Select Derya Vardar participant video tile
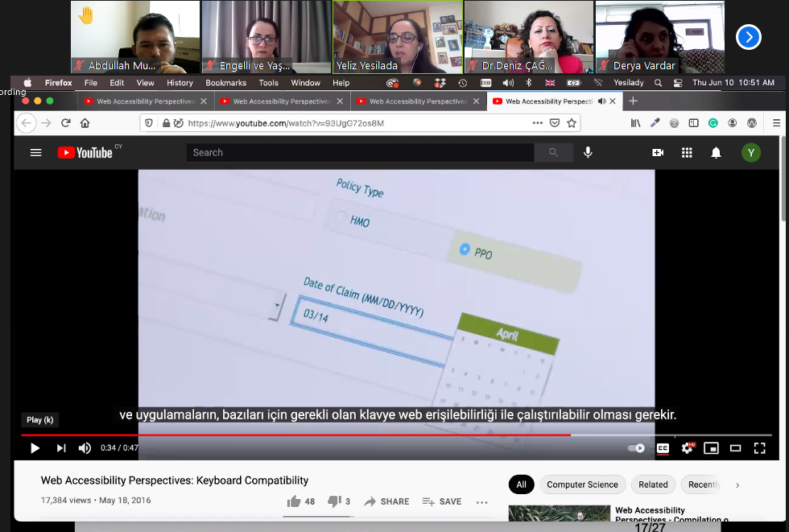The height and width of the screenshot is (532, 789). [659, 37]
